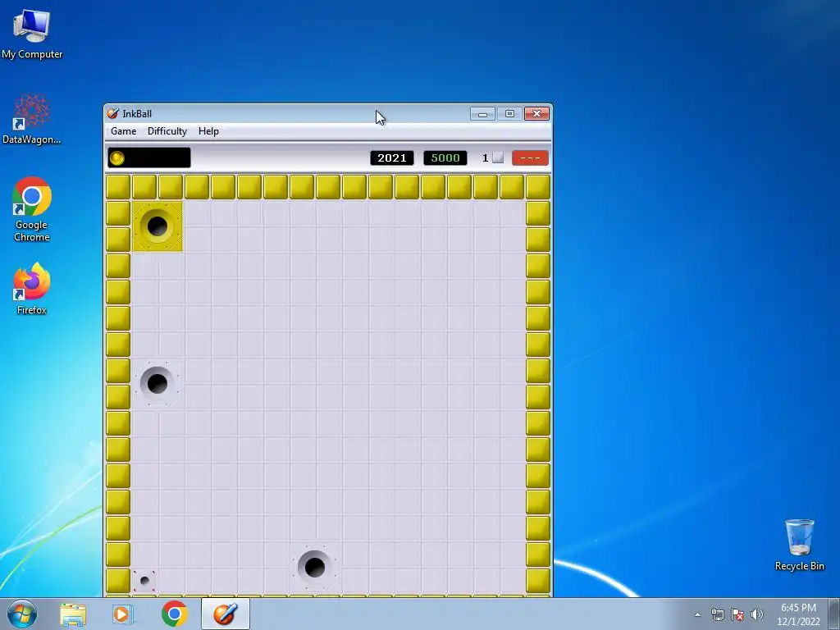The width and height of the screenshot is (840, 630).
Task: Close the InkBall window
Action: click(536, 113)
